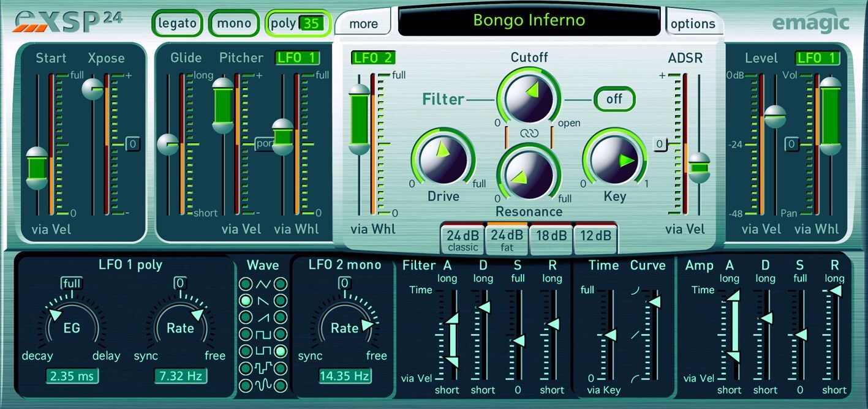Enable legato mode
Image resolution: width=868 pixels, height=409 pixels.
coord(177,24)
